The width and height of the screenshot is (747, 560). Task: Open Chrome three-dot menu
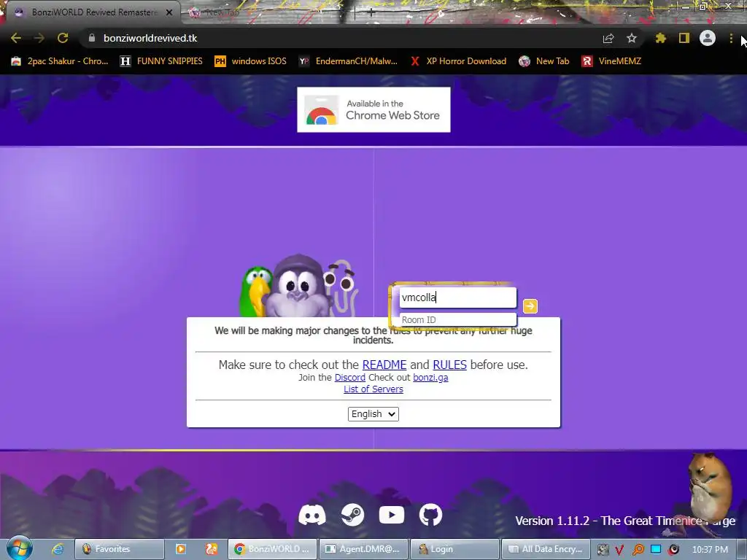[731, 38]
